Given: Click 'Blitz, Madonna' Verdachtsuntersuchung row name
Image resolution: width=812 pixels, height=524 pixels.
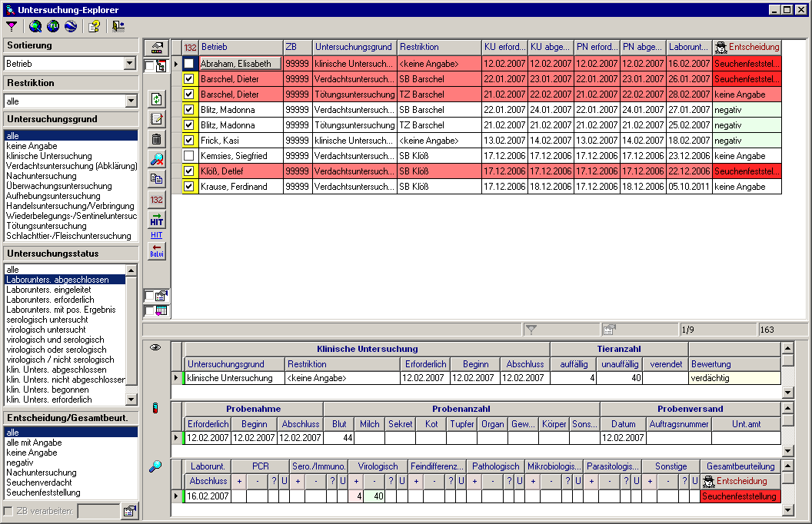Looking at the screenshot, I should (x=241, y=110).
